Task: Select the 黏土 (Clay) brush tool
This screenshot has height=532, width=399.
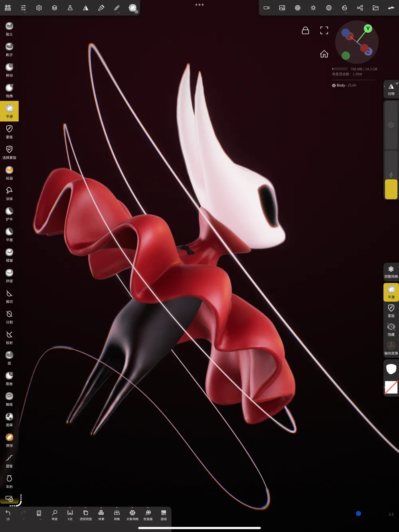Action: coord(9,29)
